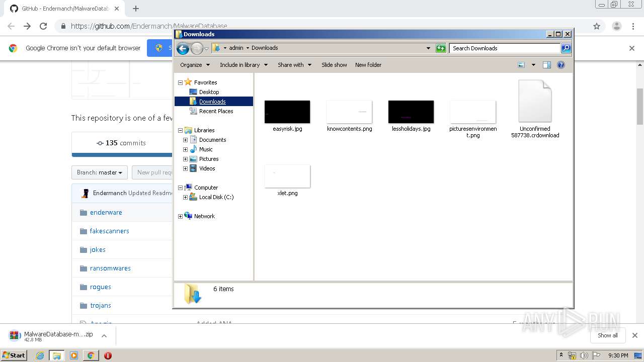Open Explorer help button
644x362 pixels.
(x=561, y=65)
